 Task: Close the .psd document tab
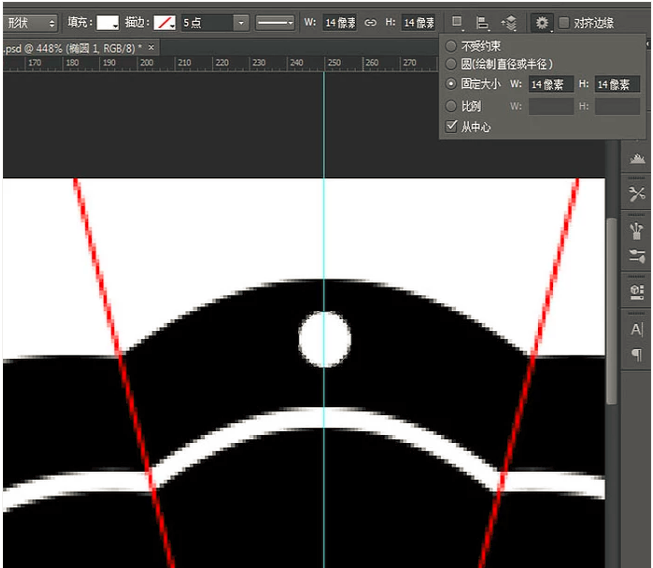[x=151, y=47]
